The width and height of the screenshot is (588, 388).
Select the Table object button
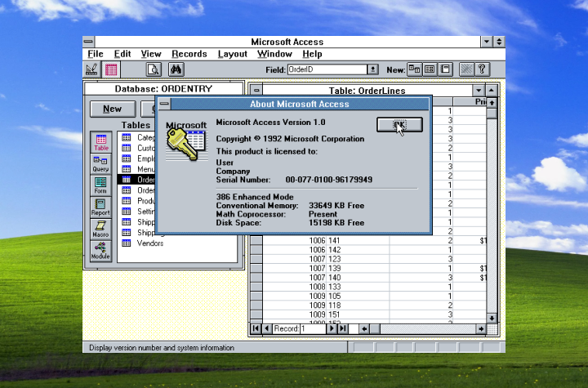pos(101,142)
